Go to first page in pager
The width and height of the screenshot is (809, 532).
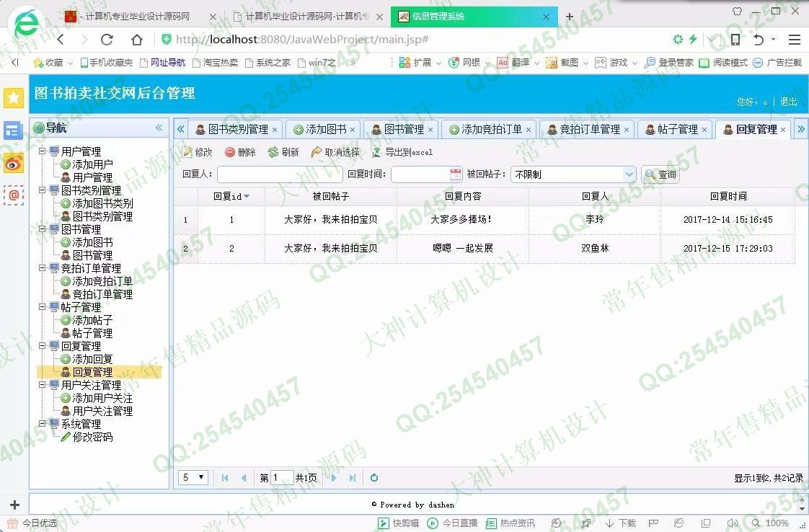[224, 478]
